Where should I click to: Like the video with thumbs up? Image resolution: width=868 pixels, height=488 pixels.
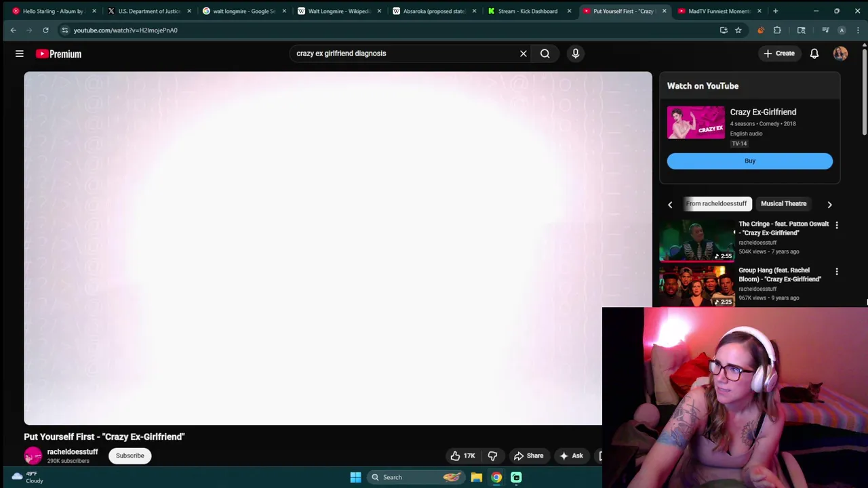click(x=463, y=456)
